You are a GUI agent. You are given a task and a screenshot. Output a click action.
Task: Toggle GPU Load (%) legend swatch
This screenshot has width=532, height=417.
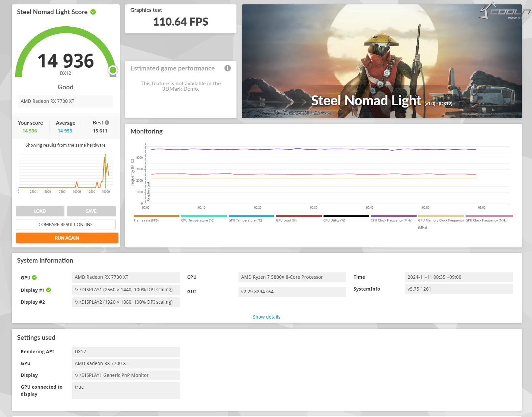(x=299, y=216)
